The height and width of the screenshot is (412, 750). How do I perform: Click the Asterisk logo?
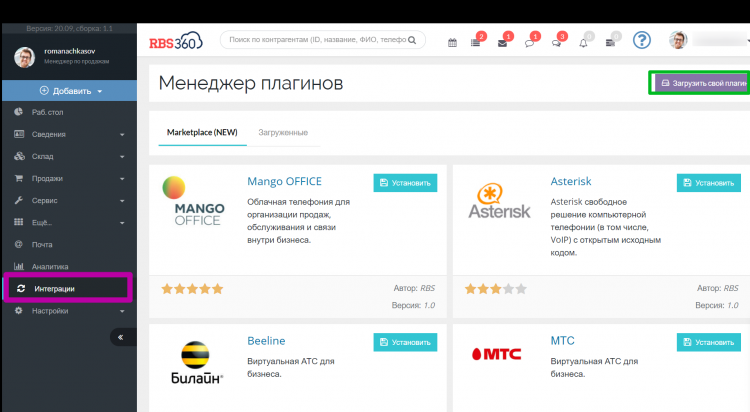[x=499, y=201]
